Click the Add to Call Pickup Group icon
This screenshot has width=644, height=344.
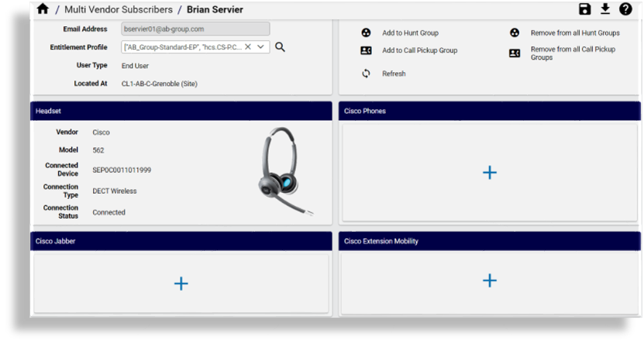point(366,50)
